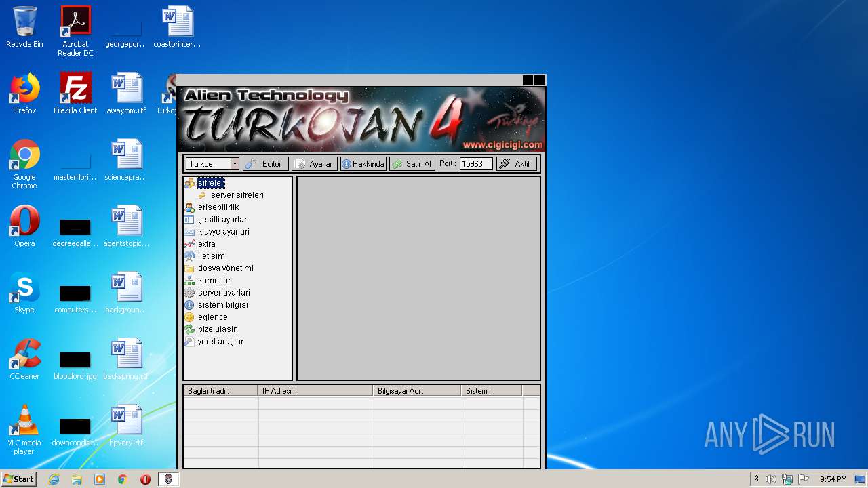Click the Baglanti adi column header
This screenshot has height=488, width=868.
click(220, 391)
